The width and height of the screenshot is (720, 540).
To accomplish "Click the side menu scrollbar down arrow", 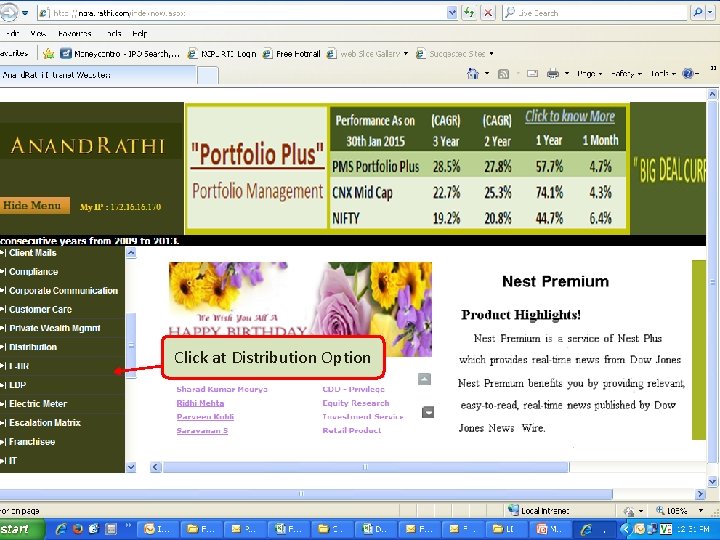I will 131,467.
